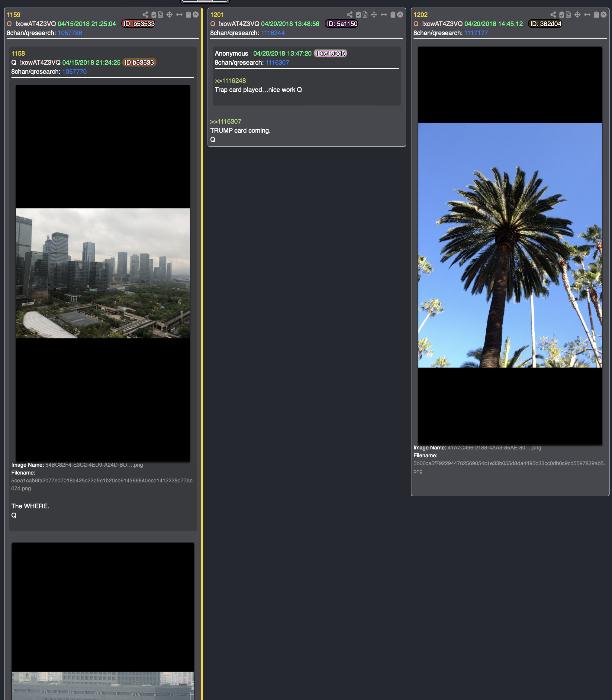This screenshot has width=612, height=700.
Task: Click image name 54BC82F4-E3C2-4ED9-A24D-BD….png
Action: coord(94,465)
